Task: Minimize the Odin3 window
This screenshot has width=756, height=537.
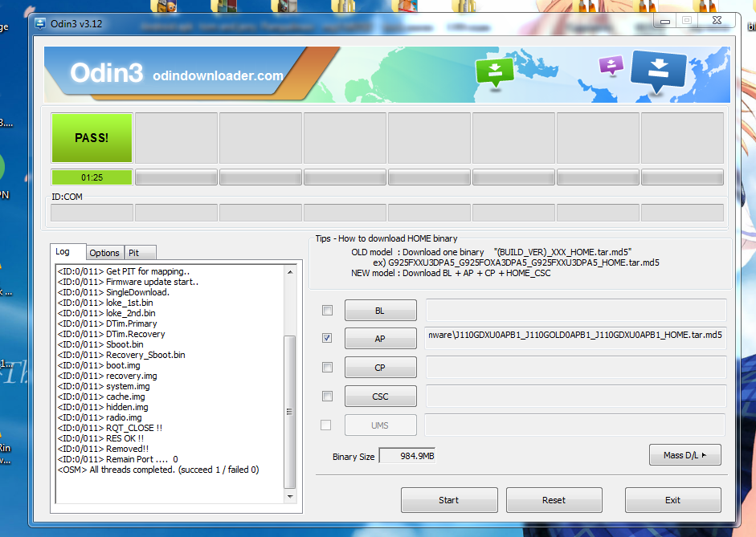Action: click(x=665, y=21)
